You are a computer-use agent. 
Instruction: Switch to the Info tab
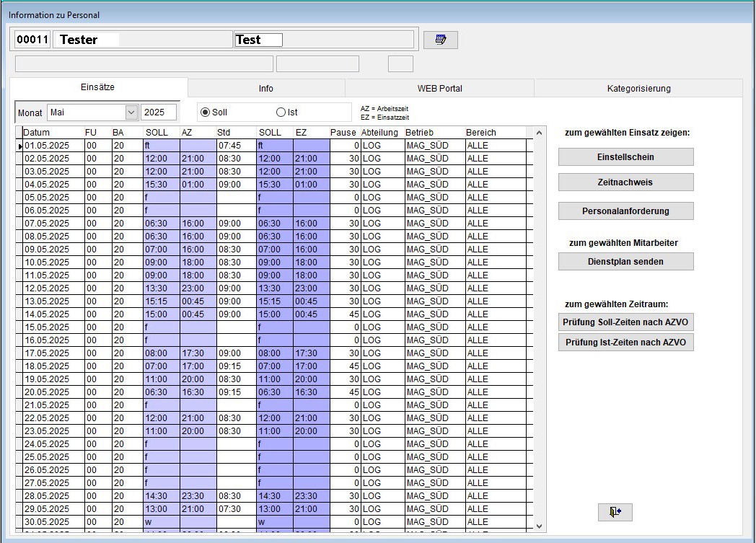265,89
